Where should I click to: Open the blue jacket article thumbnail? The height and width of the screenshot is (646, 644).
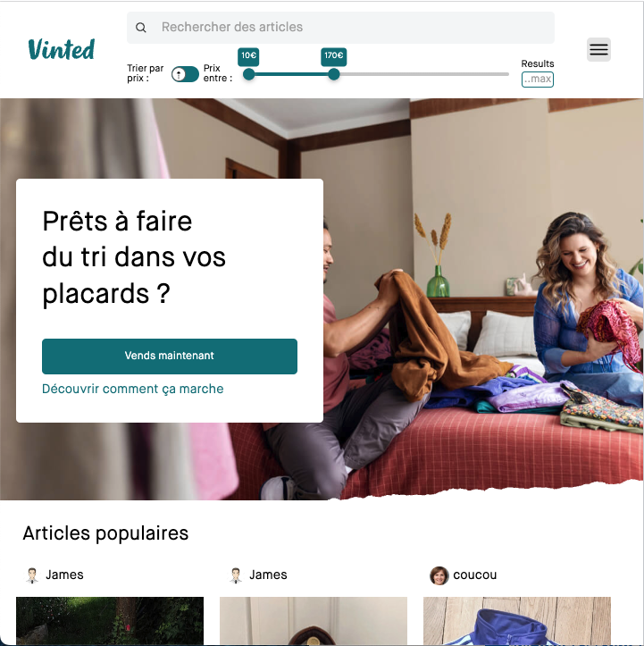click(x=517, y=621)
